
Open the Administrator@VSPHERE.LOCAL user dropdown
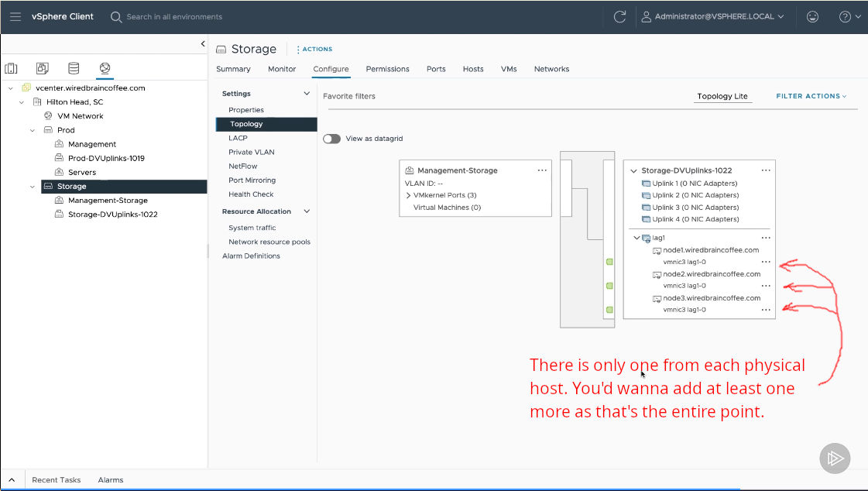click(x=712, y=16)
